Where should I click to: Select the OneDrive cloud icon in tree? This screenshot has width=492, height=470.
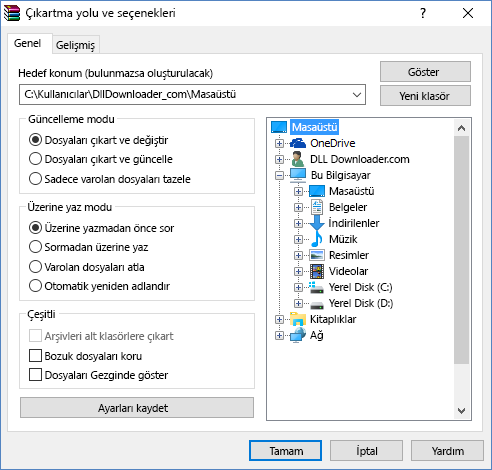point(297,143)
